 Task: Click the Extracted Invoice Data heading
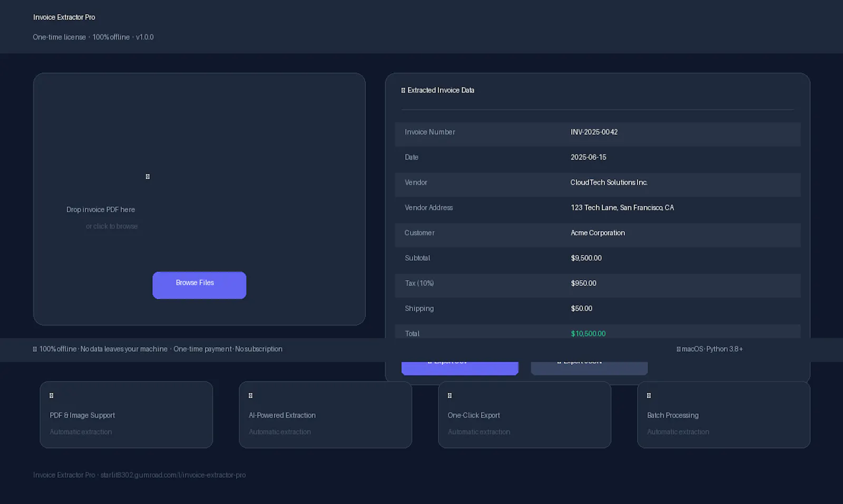coord(441,91)
